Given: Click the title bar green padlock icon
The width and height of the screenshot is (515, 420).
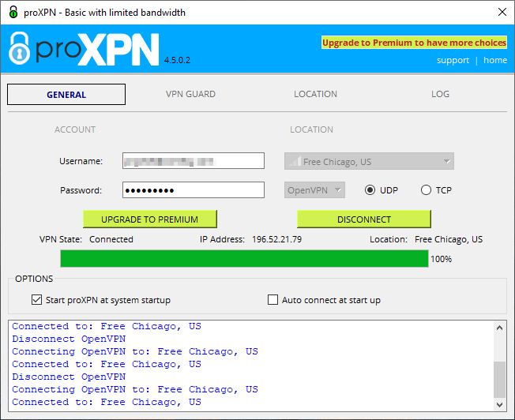Looking at the screenshot, I should [x=13, y=12].
